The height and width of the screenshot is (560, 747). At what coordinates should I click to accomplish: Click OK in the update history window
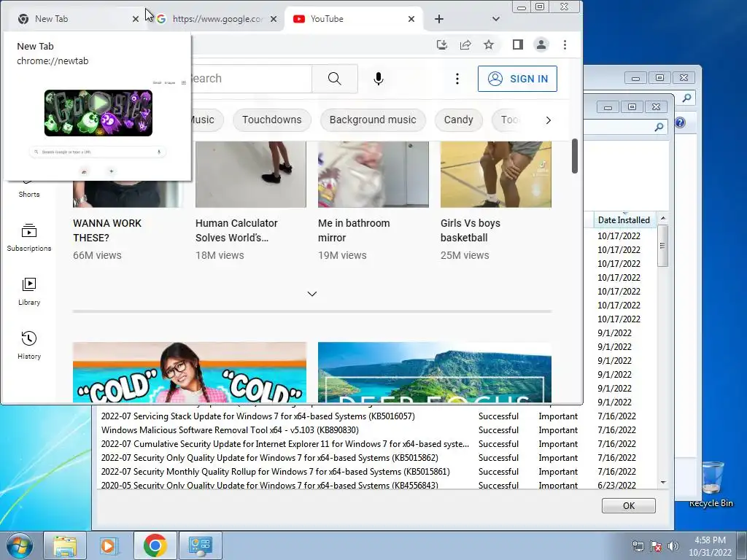click(x=628, y=506)
